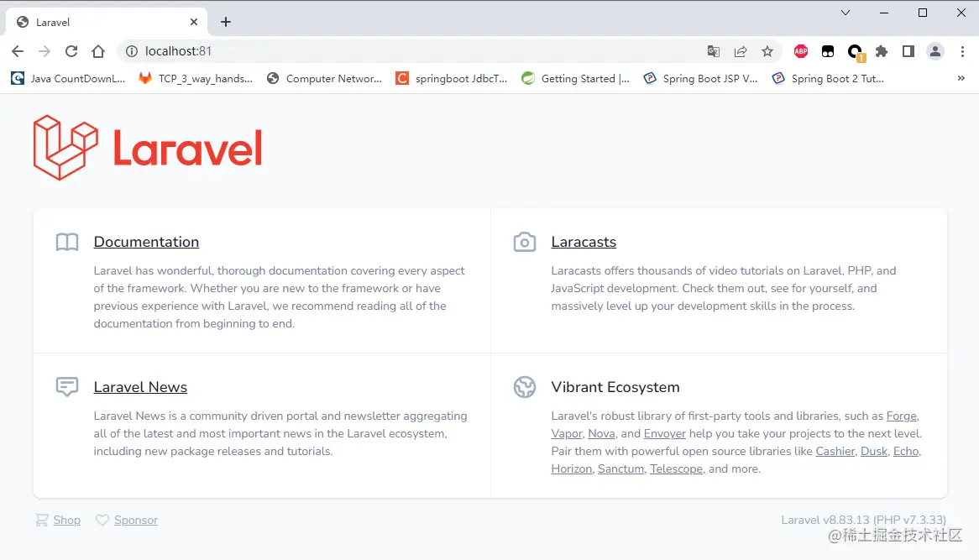Open the user profile avatar menu

point(935,51)
